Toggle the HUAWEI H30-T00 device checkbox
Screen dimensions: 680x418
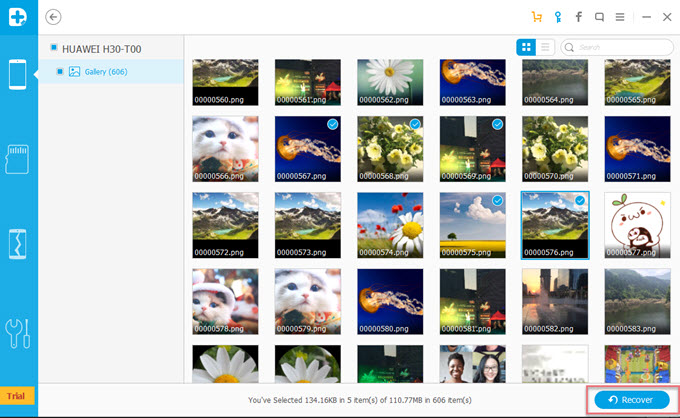click(52, 47)
